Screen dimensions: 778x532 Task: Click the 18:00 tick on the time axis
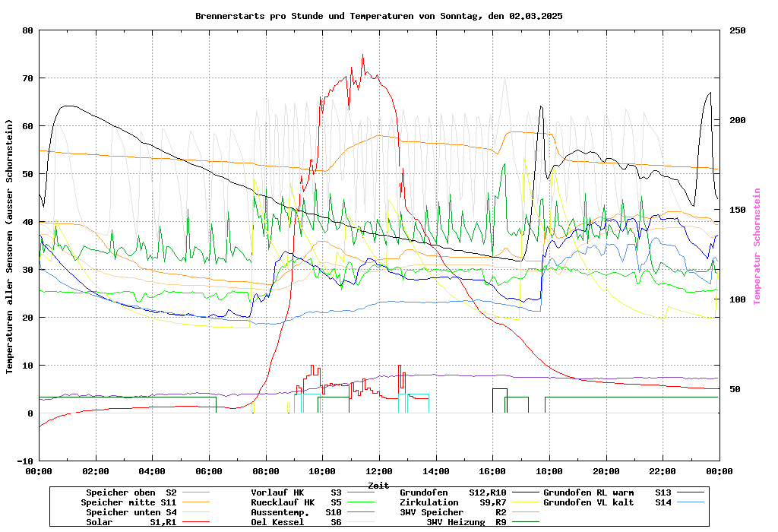click(x=549, y=471)
